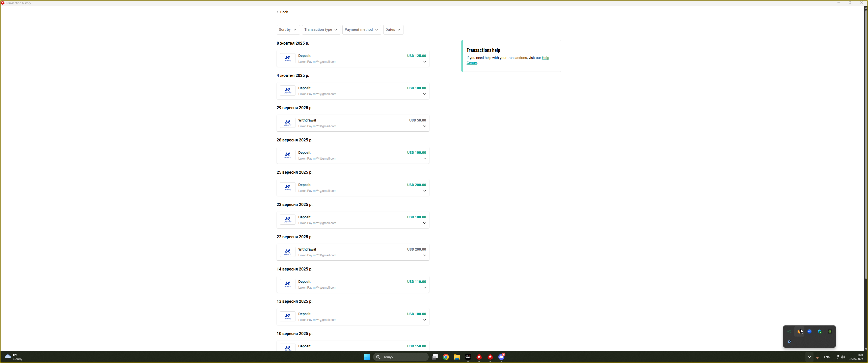The width and height of the screenshot is (868, 363).
Task: Open GGPoker from the taskbar
Action: tap(468, 357)
